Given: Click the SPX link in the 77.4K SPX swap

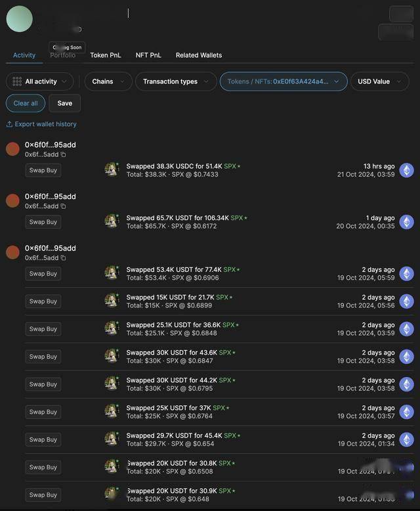Looking at the screenshot, I should point(230,270).
